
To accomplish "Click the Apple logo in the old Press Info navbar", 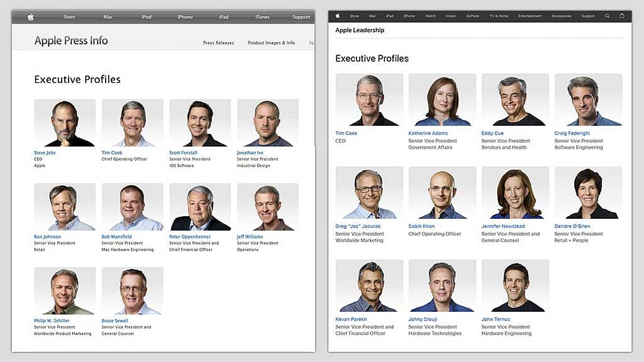I will (x=30, y=17).
